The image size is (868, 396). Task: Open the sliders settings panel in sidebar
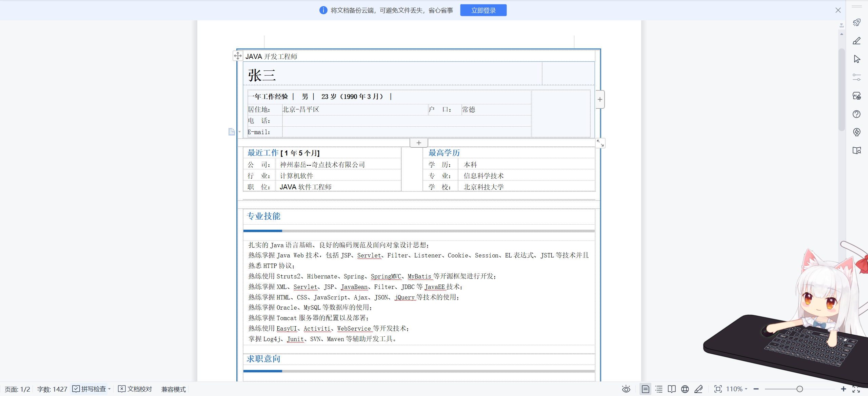pyautogui.click(x=857, y=77)
